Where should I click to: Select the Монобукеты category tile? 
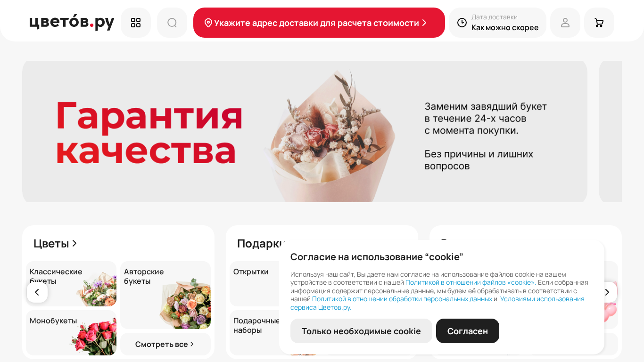71,333
